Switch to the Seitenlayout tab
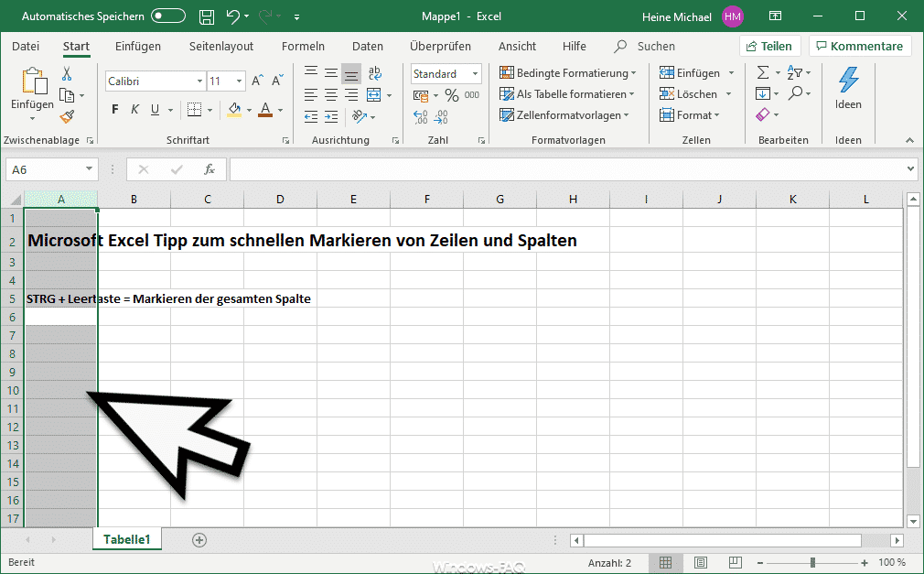Viewport: 924px width, 574px height. [x=221, y=46]
